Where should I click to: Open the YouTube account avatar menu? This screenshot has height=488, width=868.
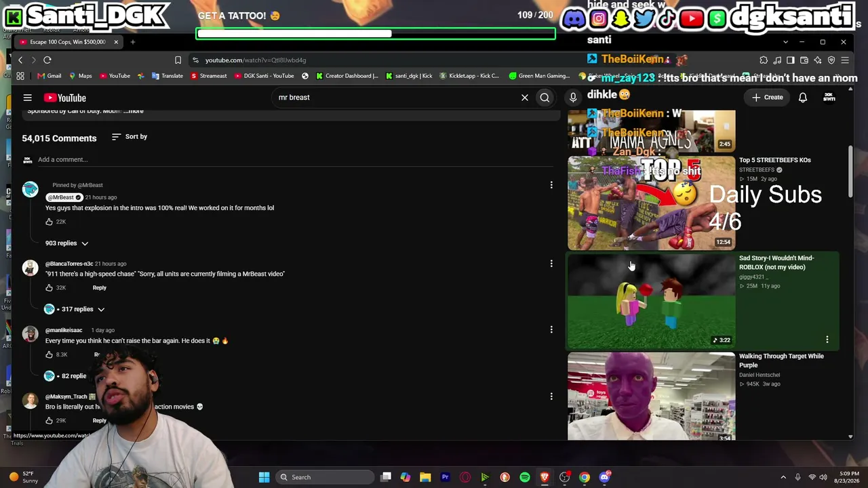pyautogui.click(x=829, y=98)
